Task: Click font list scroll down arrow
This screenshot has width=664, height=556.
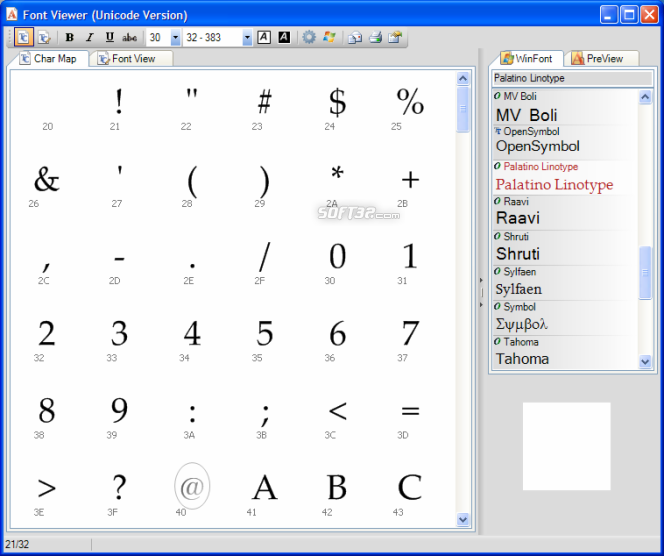Action: (x=645, y=362)
